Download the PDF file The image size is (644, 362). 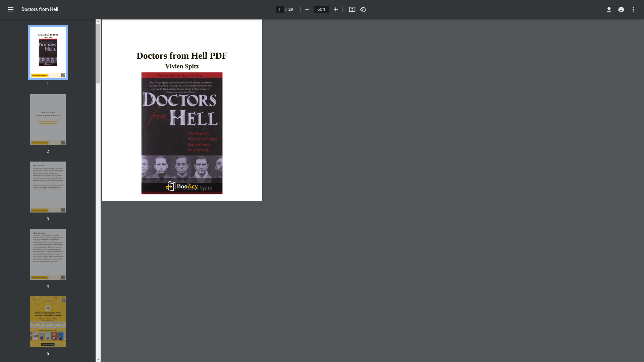pos(609,9)
